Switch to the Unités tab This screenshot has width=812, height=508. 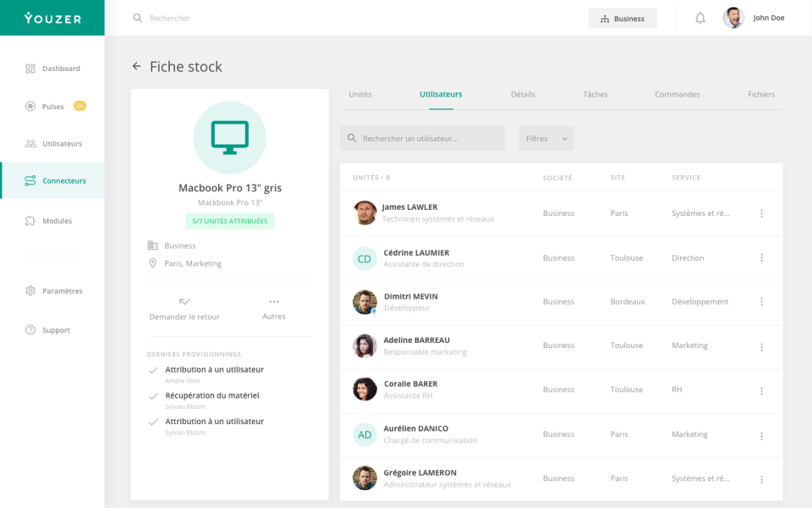[361, 94]
